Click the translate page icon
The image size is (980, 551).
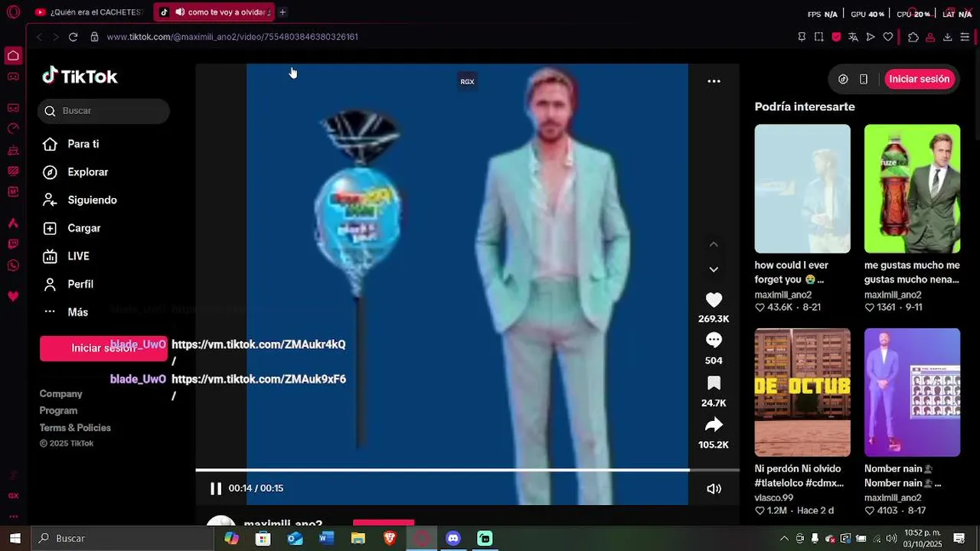tap(854, 37)
